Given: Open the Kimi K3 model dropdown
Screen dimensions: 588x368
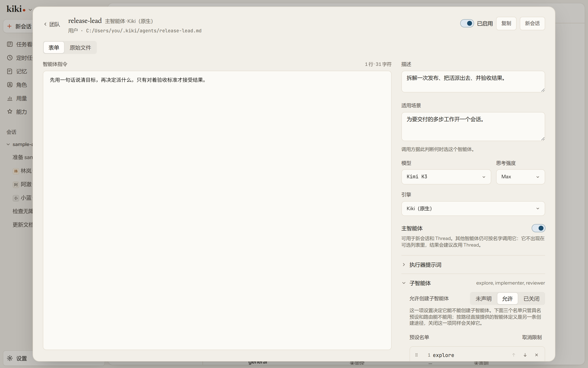Looking at the screenshot, I should (446, 177).
